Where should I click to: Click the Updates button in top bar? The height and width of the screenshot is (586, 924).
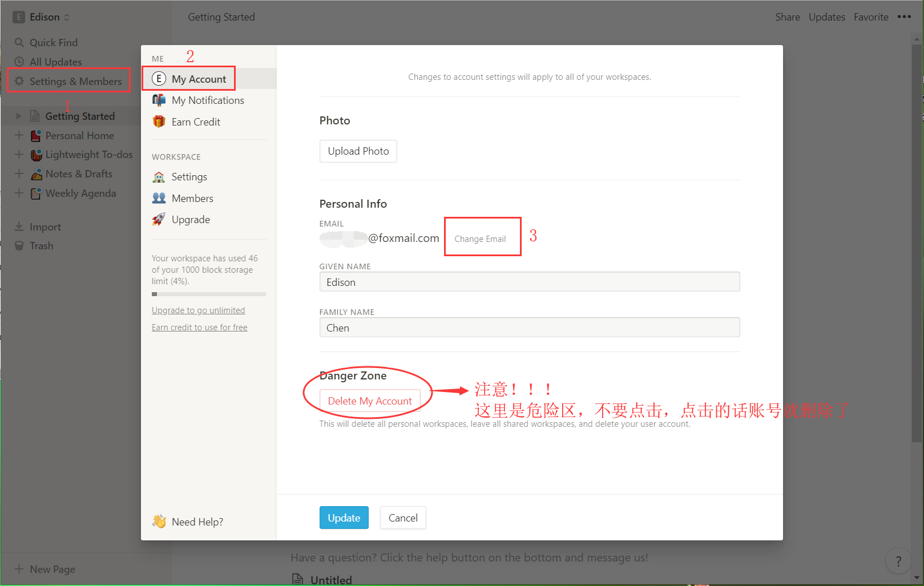pos(827,17)
